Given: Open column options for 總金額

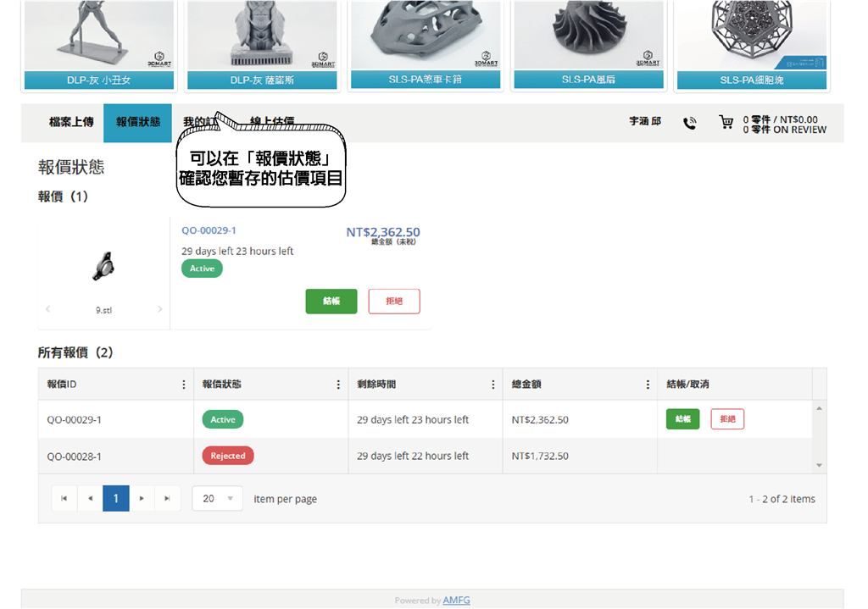Looking at the screenshot, I should (x=648, y=384).
